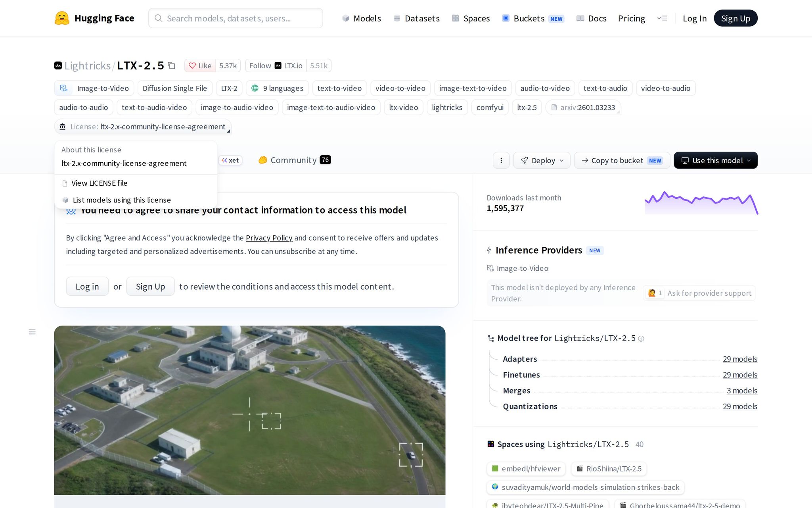Screen dimensions: 812x508
Task: Open the Deploy dropdown
Action: (542, 160)
